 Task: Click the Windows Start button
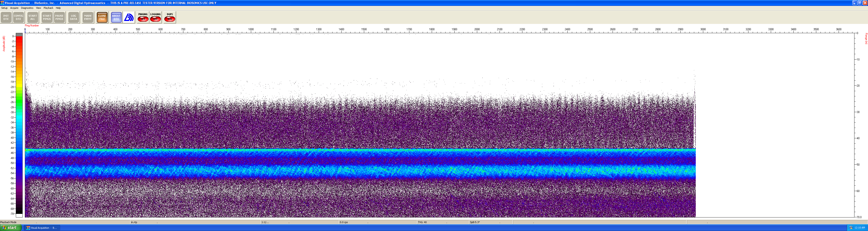click(x=11, y=228)
